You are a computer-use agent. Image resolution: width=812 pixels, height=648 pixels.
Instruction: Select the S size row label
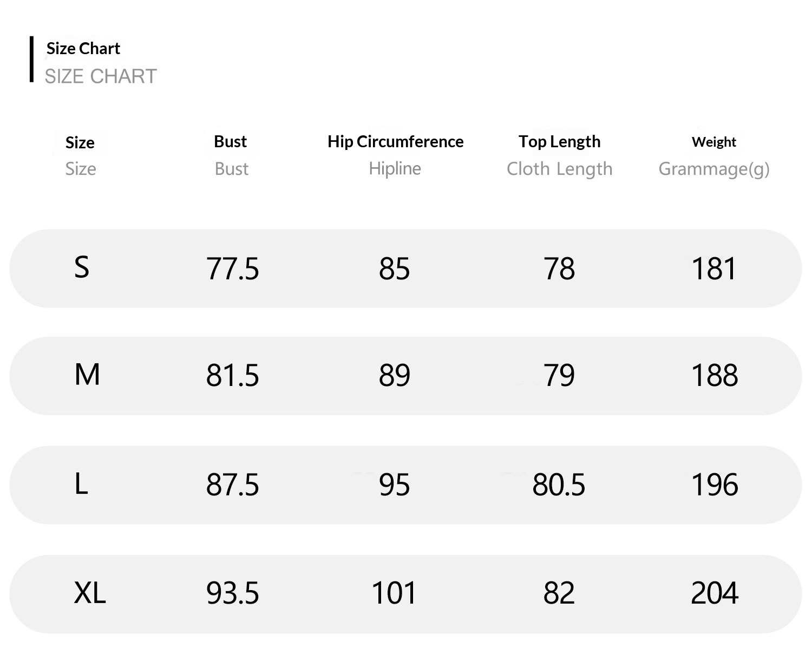[x=81, y=267]
